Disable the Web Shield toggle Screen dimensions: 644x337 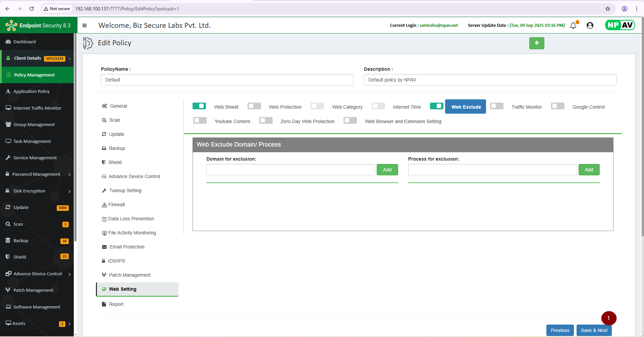click(x=199, y=106)
